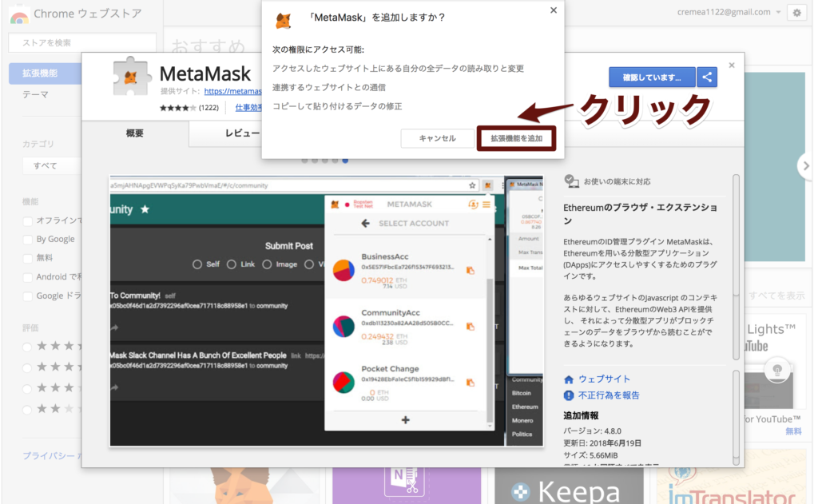
Task: Click the copy icon for BusinessAcc
Action: point(470,270)
